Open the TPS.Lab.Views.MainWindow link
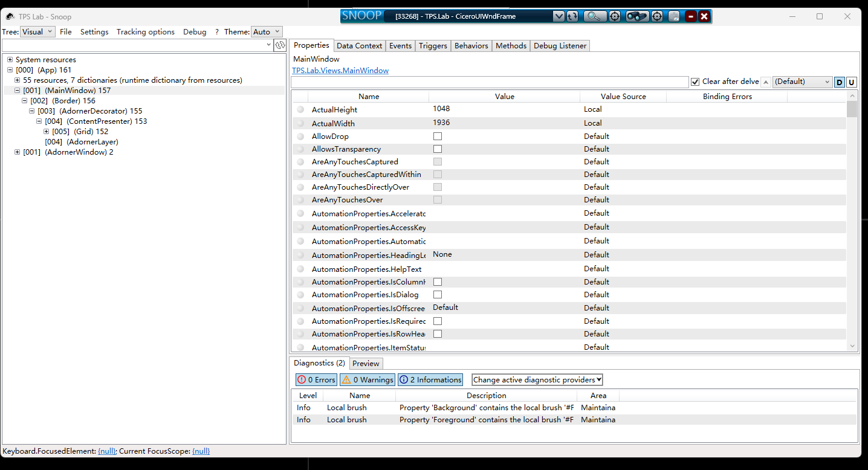This screenshot has width=868, height=470. [x=340, y=71]
